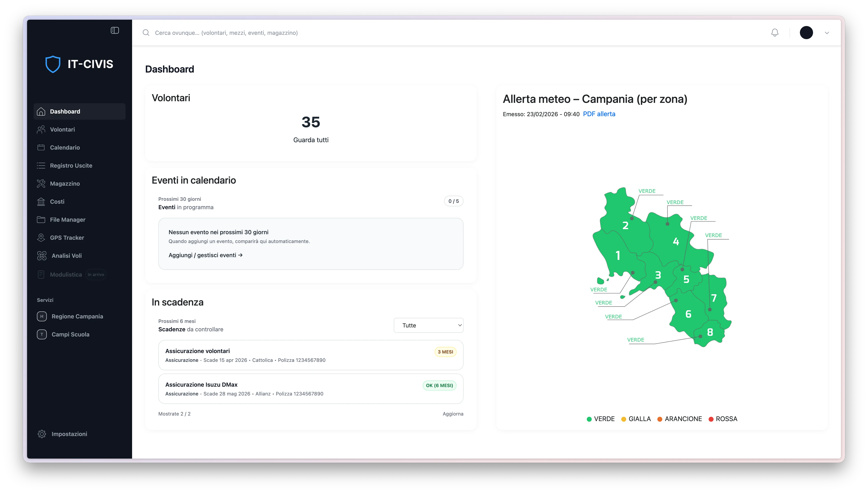Viewport: 868px width, 493px height.
Task: Open the Tutte scadenze filter dropdown
Action: 428,325
